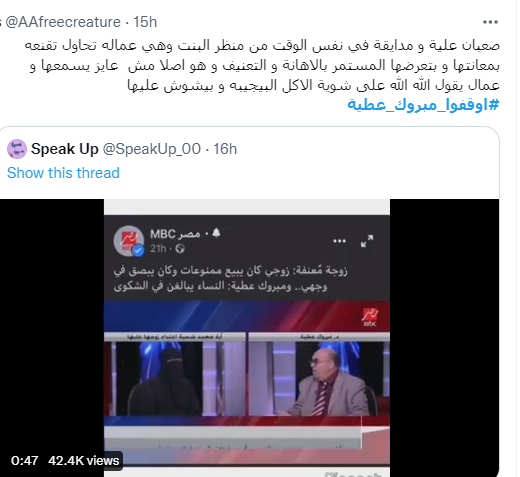520x477 pixels.
Task: Open the tweet's three-dot more menu
Action: (490, 22)
